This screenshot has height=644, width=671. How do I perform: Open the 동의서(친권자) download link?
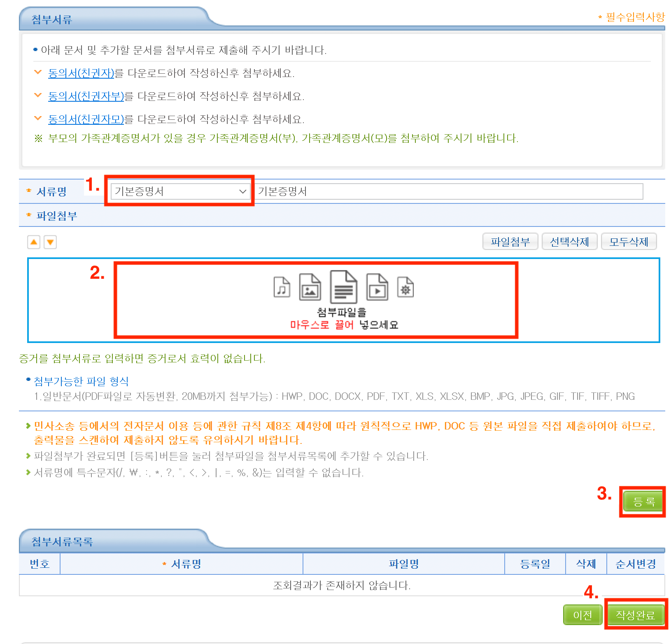(x=81, y=73)
